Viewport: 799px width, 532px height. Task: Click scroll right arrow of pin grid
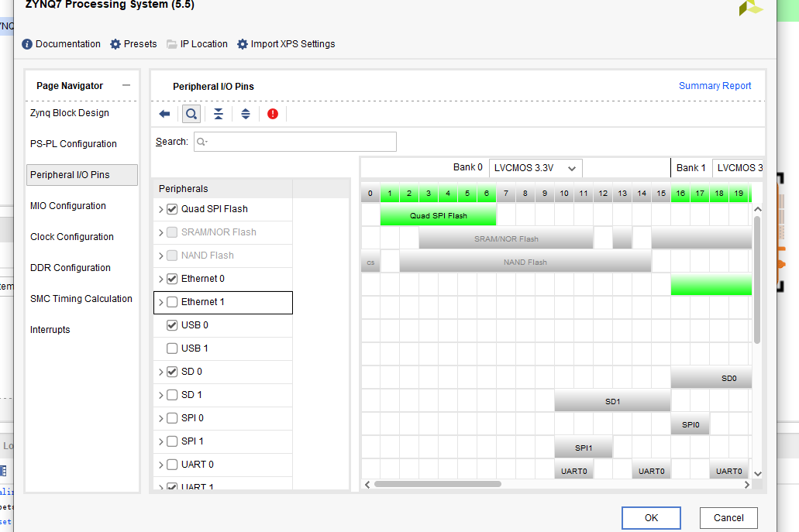(746, 485)
